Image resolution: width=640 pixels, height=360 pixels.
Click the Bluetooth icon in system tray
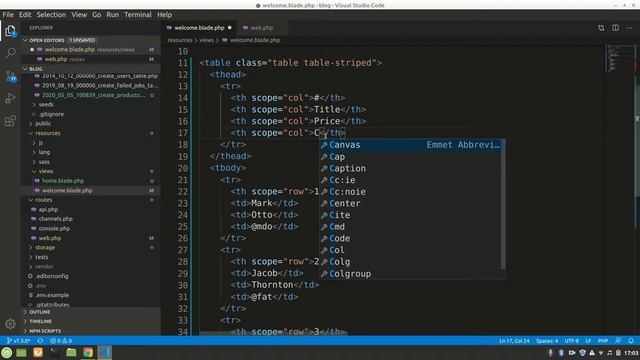(561, 353)
